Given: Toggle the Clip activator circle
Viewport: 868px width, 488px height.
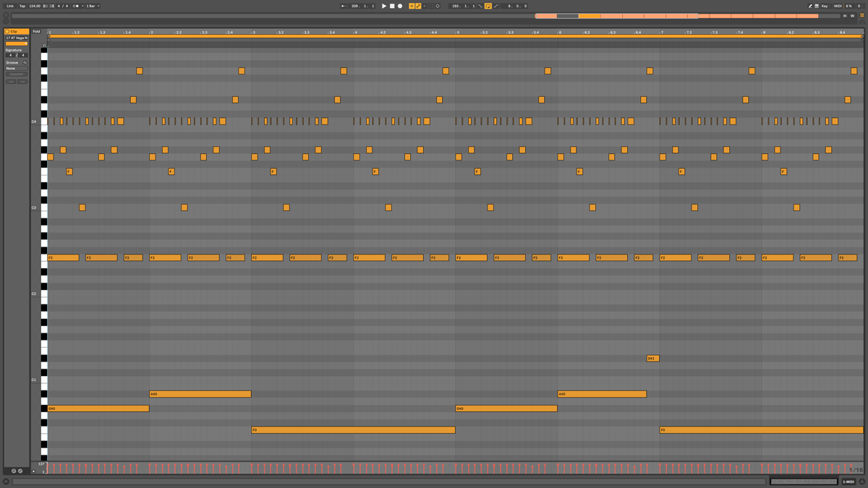Looking at the screenshot, I should (7, 32).
